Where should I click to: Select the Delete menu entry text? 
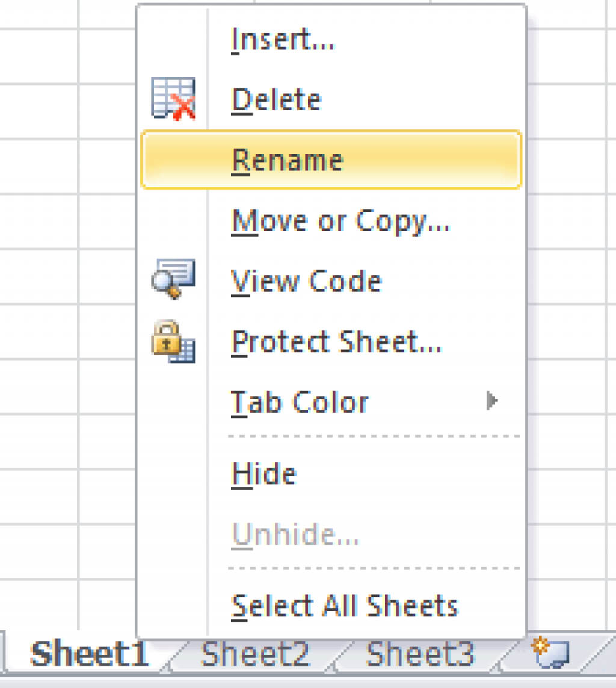coord(276,99)
